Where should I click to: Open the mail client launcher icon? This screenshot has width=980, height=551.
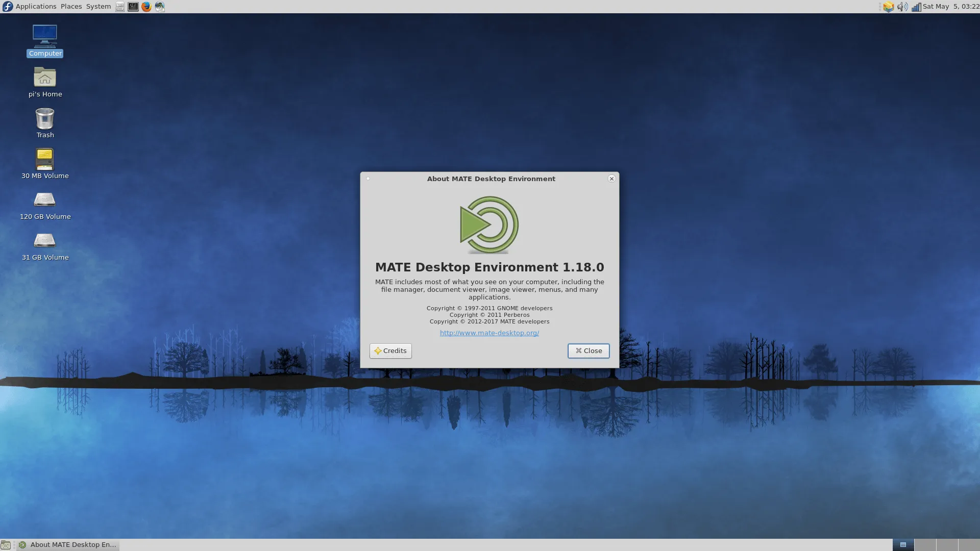[x=160, y=7]
